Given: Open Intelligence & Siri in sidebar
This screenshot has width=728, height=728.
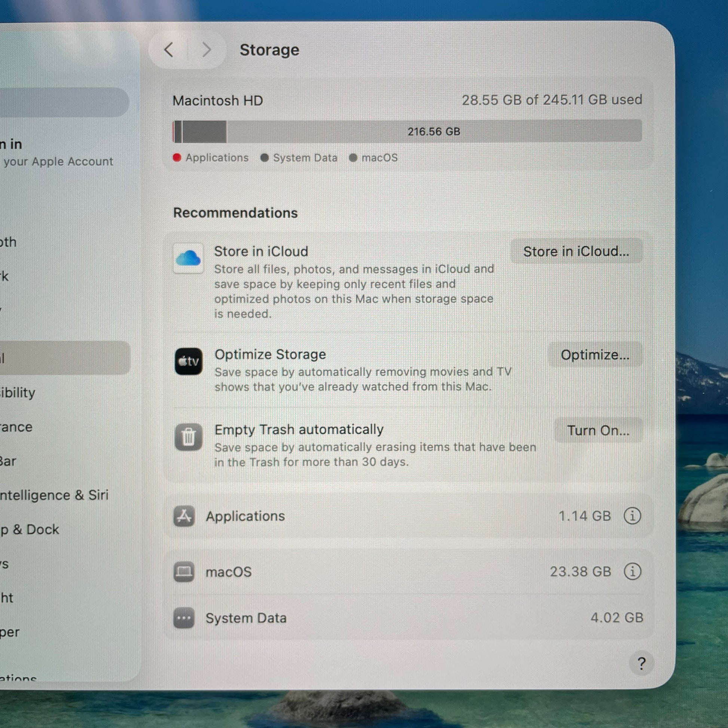Looking at the screenshot, I should pyautogui.click(x=55, y=495).
